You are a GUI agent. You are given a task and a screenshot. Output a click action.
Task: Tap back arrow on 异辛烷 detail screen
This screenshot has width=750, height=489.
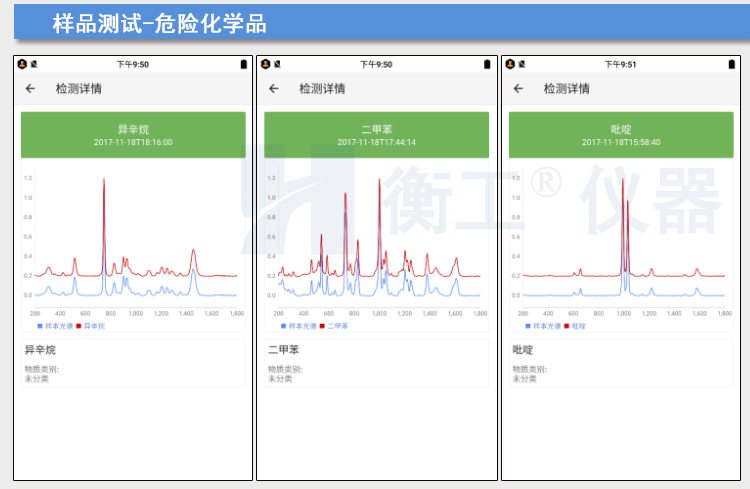(x=30, y=88)
